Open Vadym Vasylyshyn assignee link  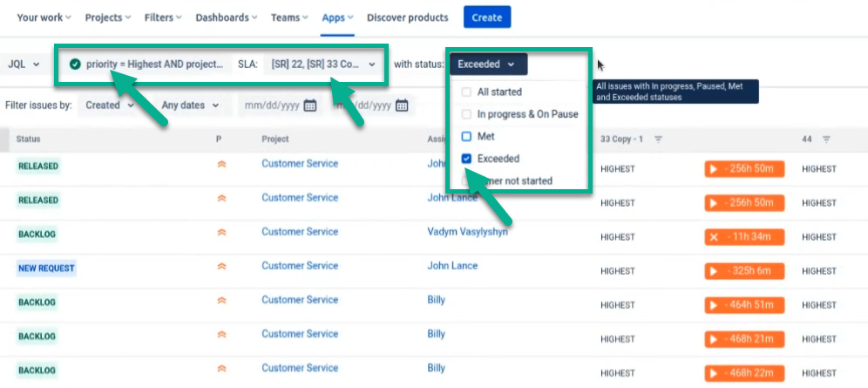[467, 232]
